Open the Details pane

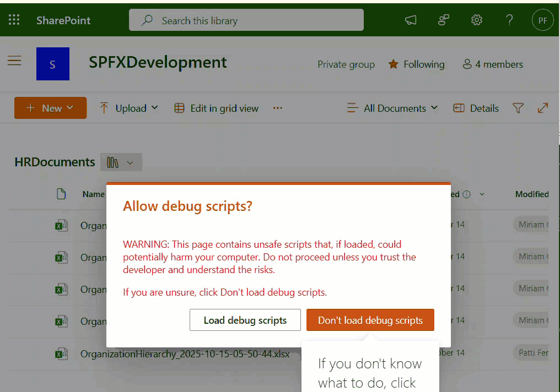click(476, 108)
